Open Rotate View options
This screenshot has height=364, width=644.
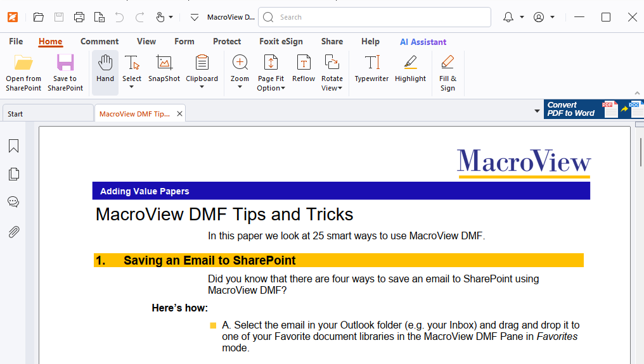[332, 73]
